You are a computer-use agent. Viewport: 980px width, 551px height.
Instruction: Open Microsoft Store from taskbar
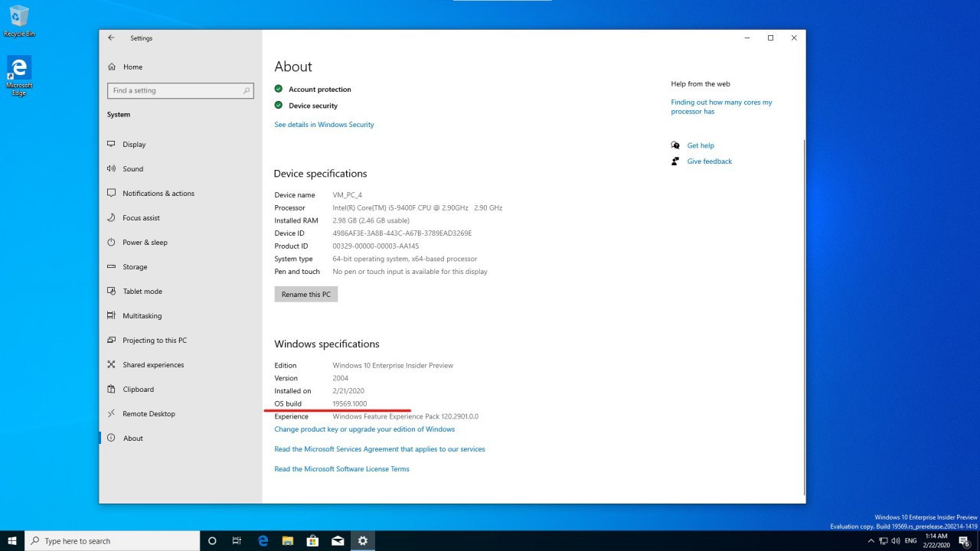pyautogui.click(x=312, y=541)
